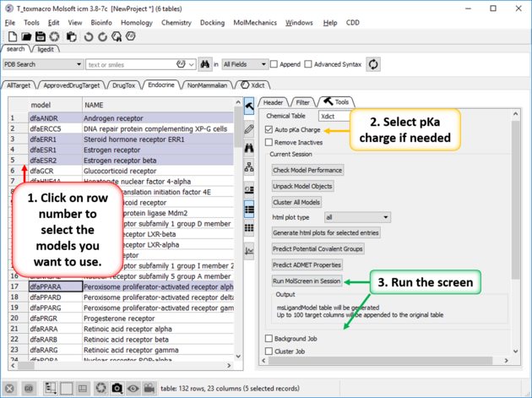Click the circular refresh icon near Advanced Syntax
This screenshot has height=398, width=532.
tap(372, 64)
